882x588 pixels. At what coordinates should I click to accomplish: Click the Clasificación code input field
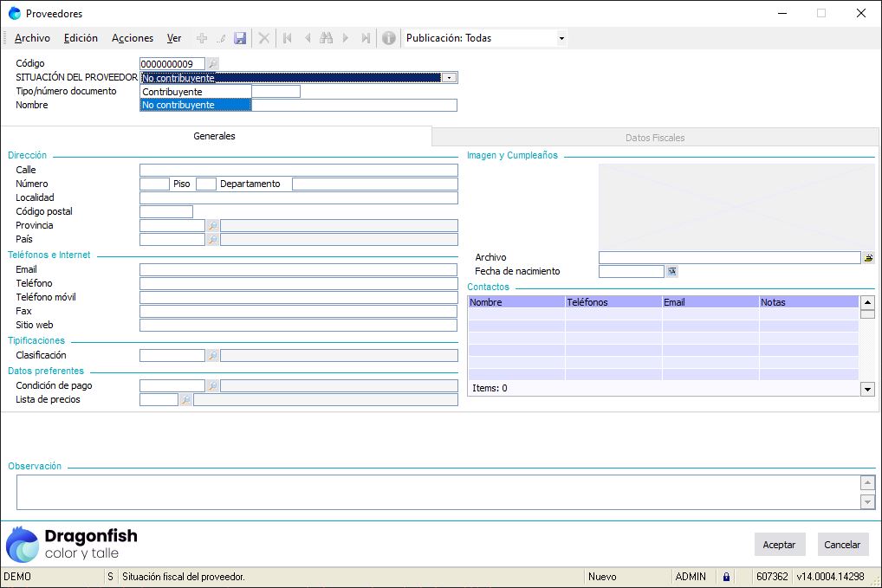172,355
